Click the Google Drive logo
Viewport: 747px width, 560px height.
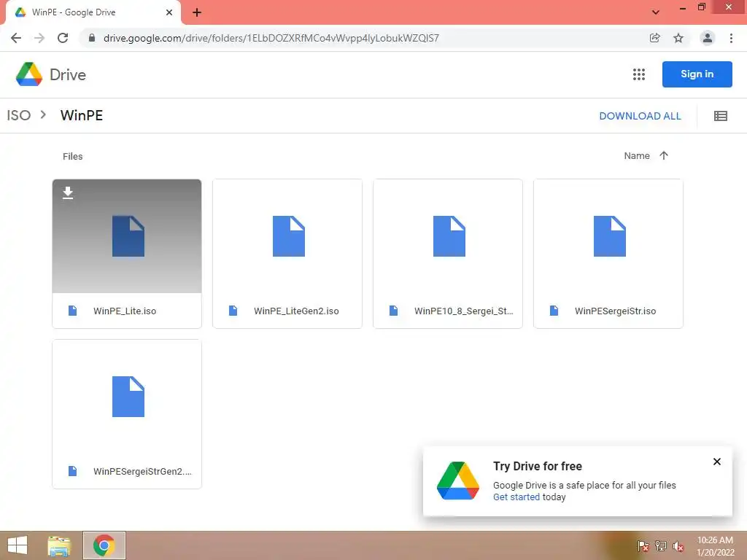pos(29,74)
